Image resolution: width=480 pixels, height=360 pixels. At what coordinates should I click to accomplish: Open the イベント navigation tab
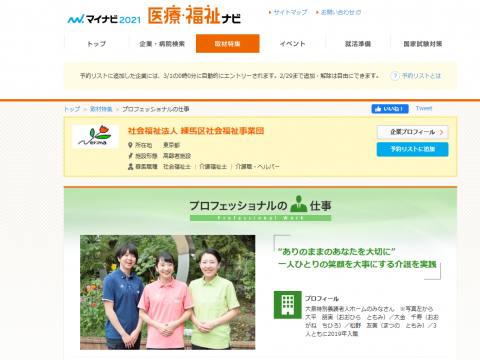[292, 44]
